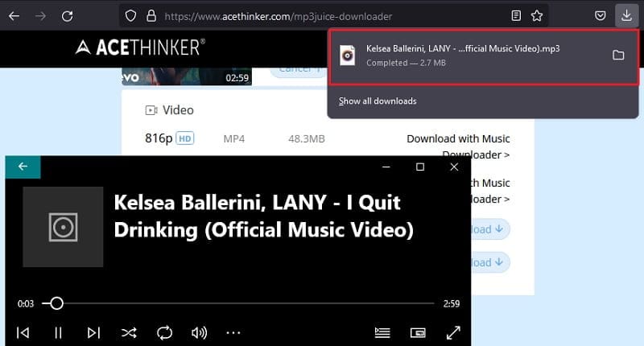
Task: Click the browser reload button
Action: coord(68,15)
